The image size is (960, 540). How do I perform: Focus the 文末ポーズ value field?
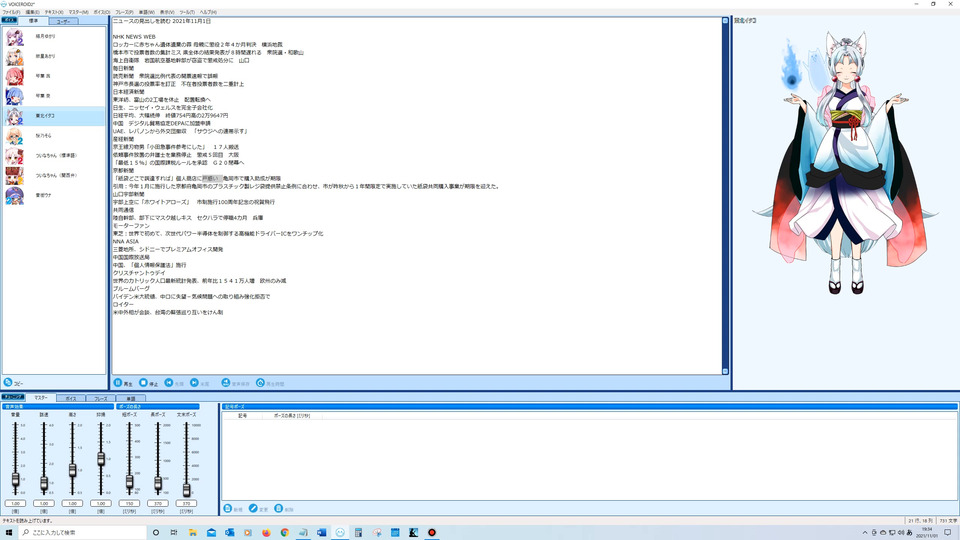tap(186, 503)
